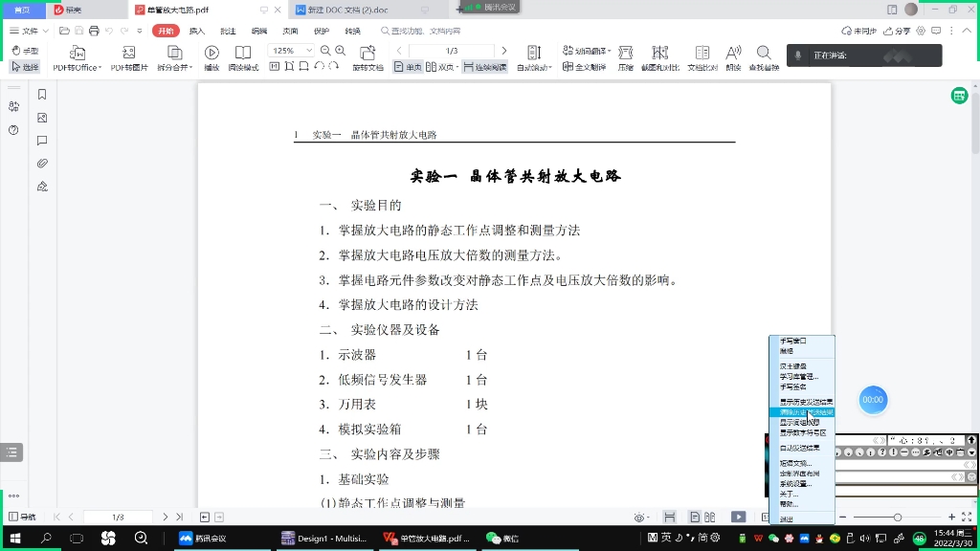Image resolution: width=980 pixels, height=551 pixels.
Task: Click the 旋转文档 rotate document icon
Action: coord(367,55)
